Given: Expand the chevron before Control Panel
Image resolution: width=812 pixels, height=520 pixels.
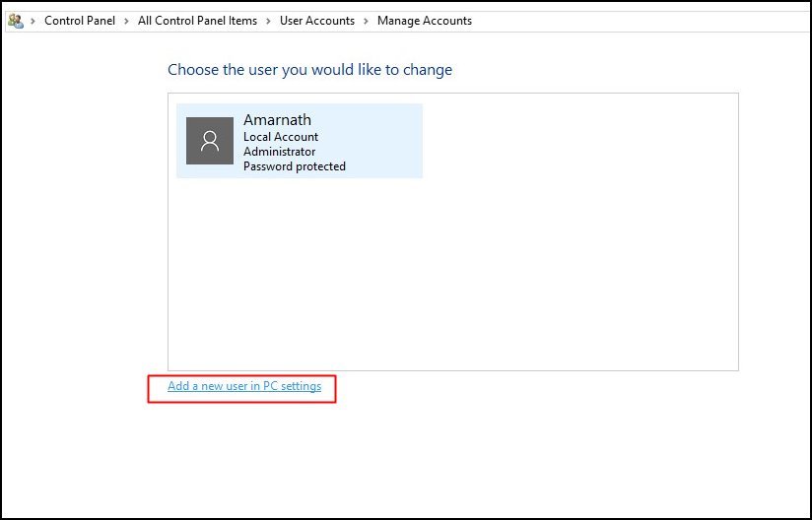Looking at the screenshot, I should (34, 22).
